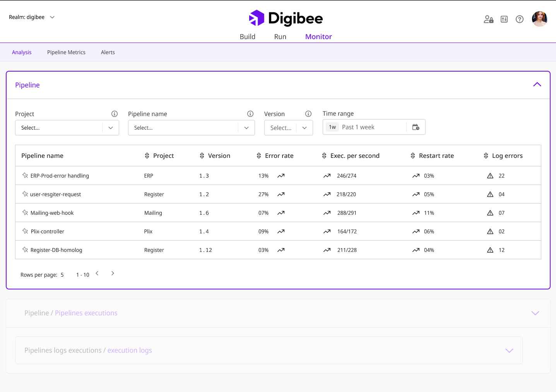Pin the user-resgiter-request pipeline

[x=25, y=194]
